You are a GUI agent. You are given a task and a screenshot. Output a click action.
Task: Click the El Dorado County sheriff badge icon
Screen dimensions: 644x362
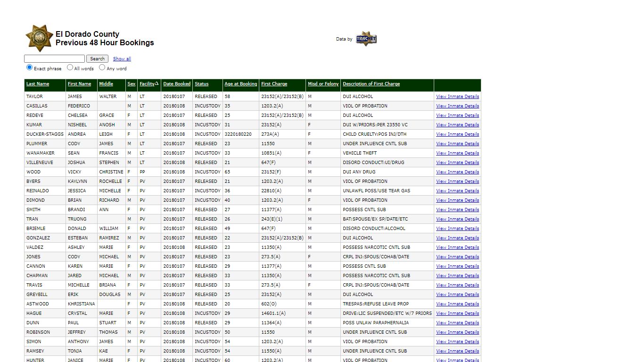(39, 38)
